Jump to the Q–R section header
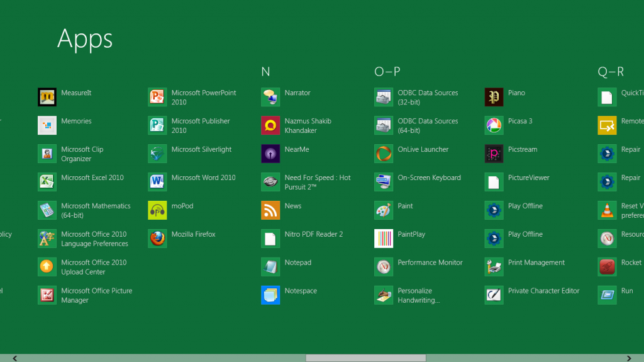The height and width of the screenshot is (362, 644). [611, 72]
